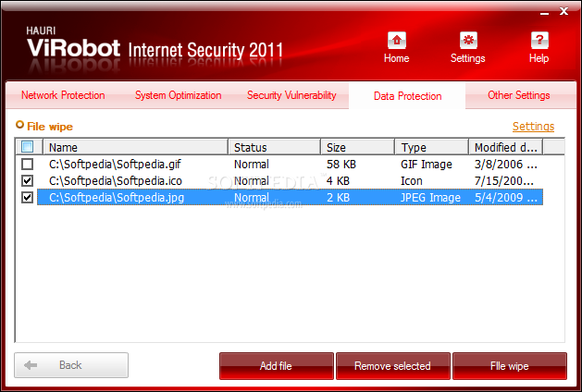Open the Help question mark icon

pyautogui.click(x=539, y=41)
